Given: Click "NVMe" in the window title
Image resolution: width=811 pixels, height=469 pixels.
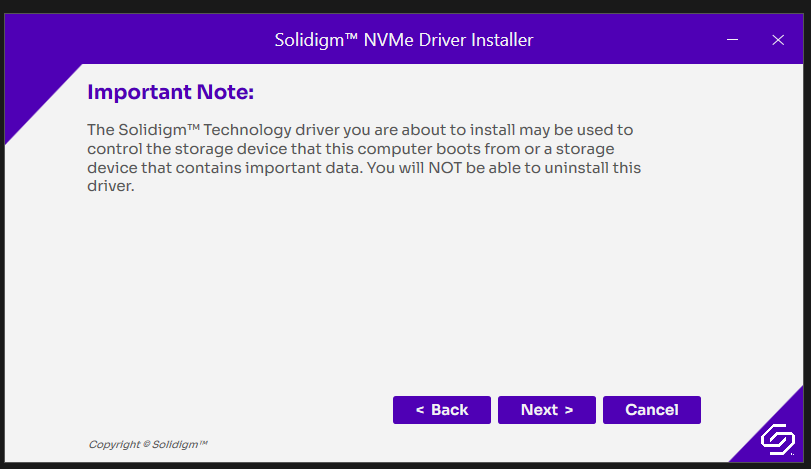Looking at the screenshot, I should coord(386,40).
